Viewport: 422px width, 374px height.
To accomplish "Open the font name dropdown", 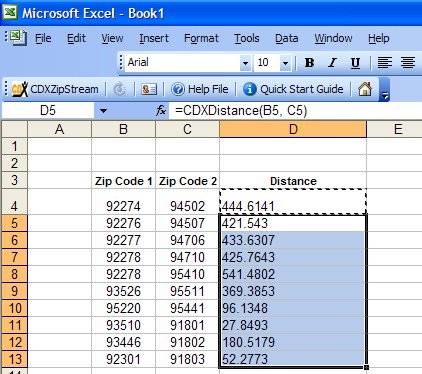I will 245,63.
